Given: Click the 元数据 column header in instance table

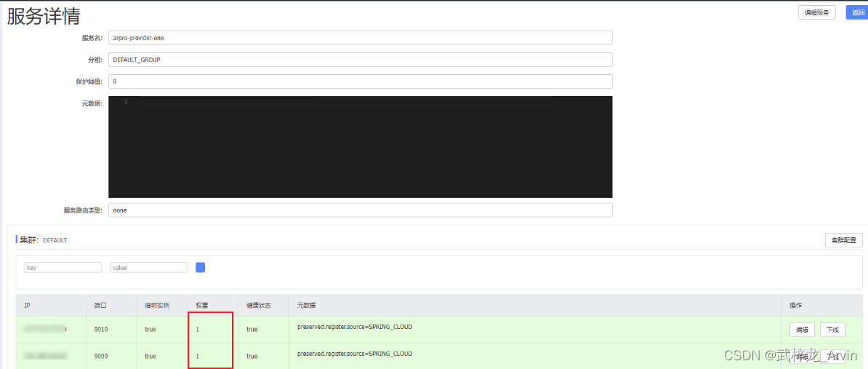Looking at the screenshot, I should click(305, 306).
